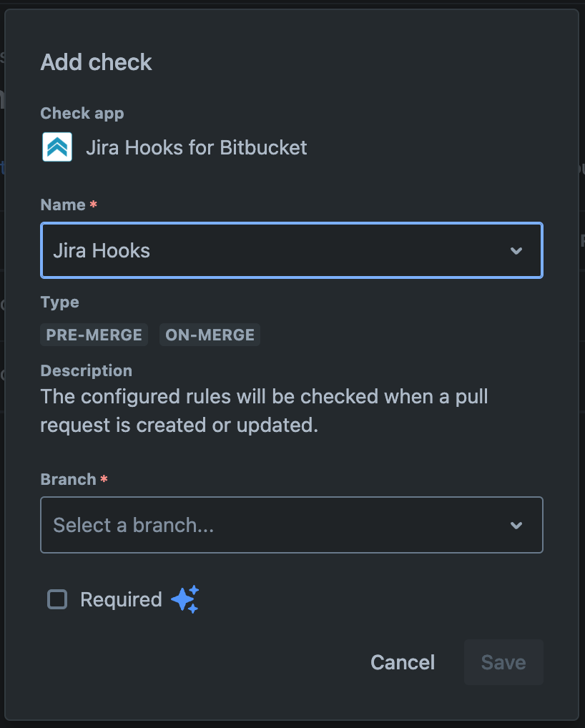The image size is (585, 728).
Task: Click the Jira Hooks for Bitbucket app icon
Action: pyautogui.click(x=56, y=147)
